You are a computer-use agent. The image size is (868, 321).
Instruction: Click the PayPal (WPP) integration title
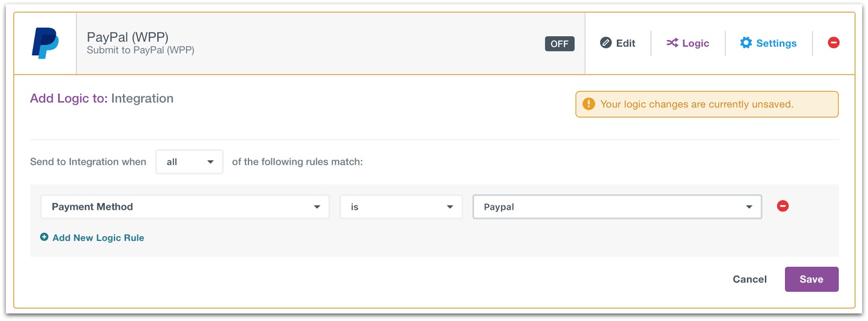(127, 37)
